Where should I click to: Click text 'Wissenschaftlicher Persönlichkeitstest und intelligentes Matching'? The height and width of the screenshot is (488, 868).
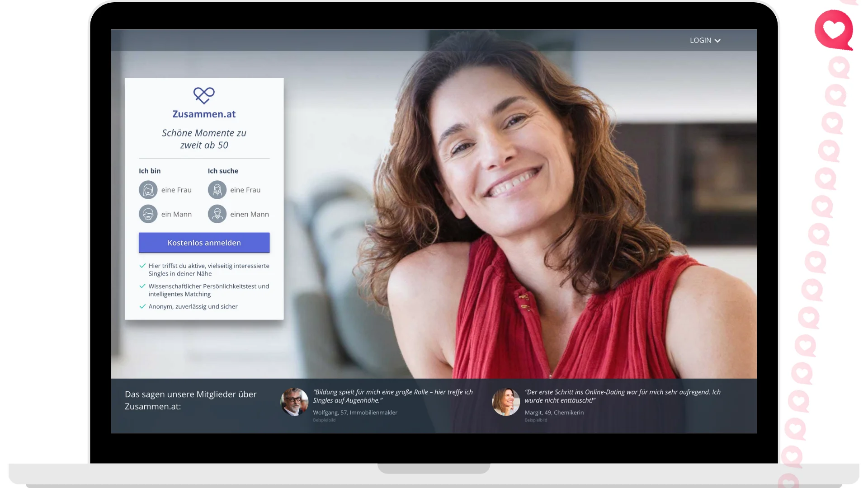pos(209,290)
